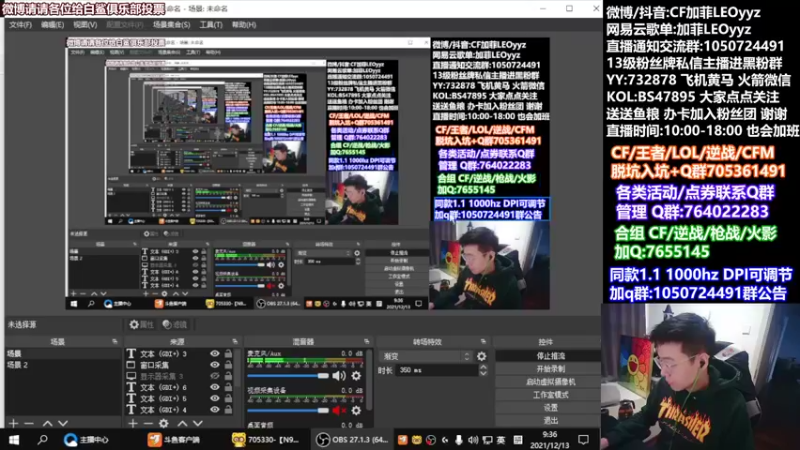Edit the 时长 duration field
Screen dimensions: 800x450
438,370
